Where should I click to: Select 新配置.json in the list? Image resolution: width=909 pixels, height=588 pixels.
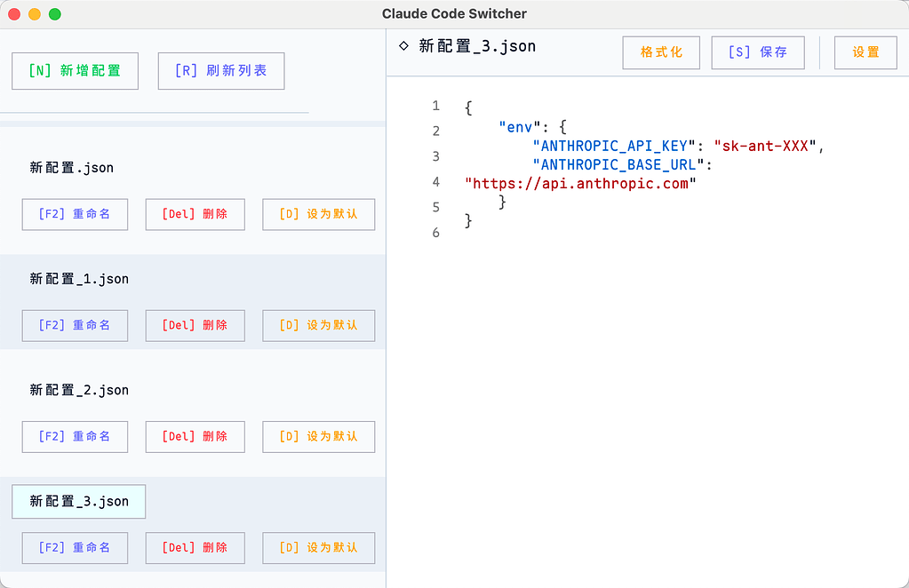click(x=71, y=168)
